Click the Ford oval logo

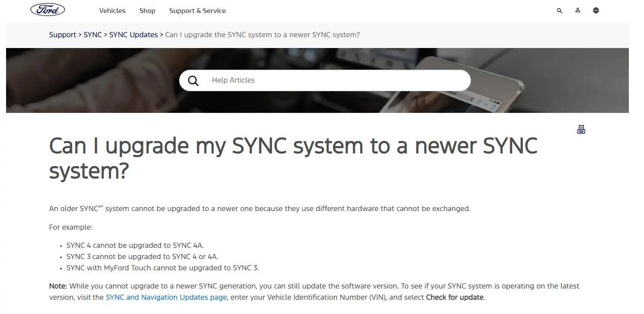48,10
